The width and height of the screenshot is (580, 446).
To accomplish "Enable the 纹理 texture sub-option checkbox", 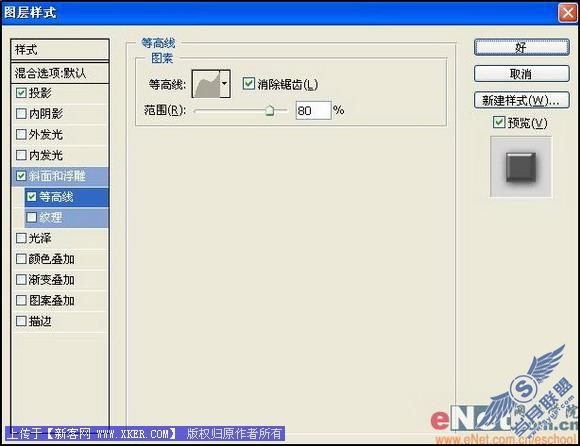I will click(32, 217).
